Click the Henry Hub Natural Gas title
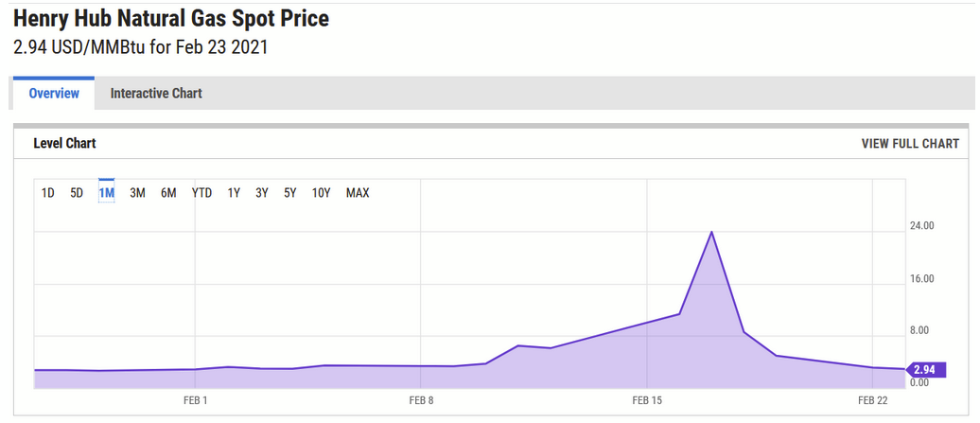Screen dimensions: 980x423 pos(171,19)
